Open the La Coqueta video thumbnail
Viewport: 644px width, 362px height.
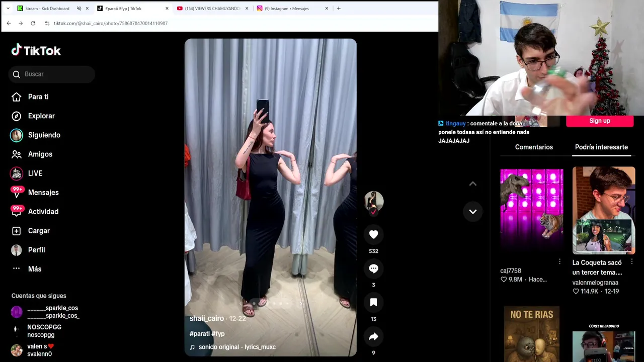(x=604, y=212)
